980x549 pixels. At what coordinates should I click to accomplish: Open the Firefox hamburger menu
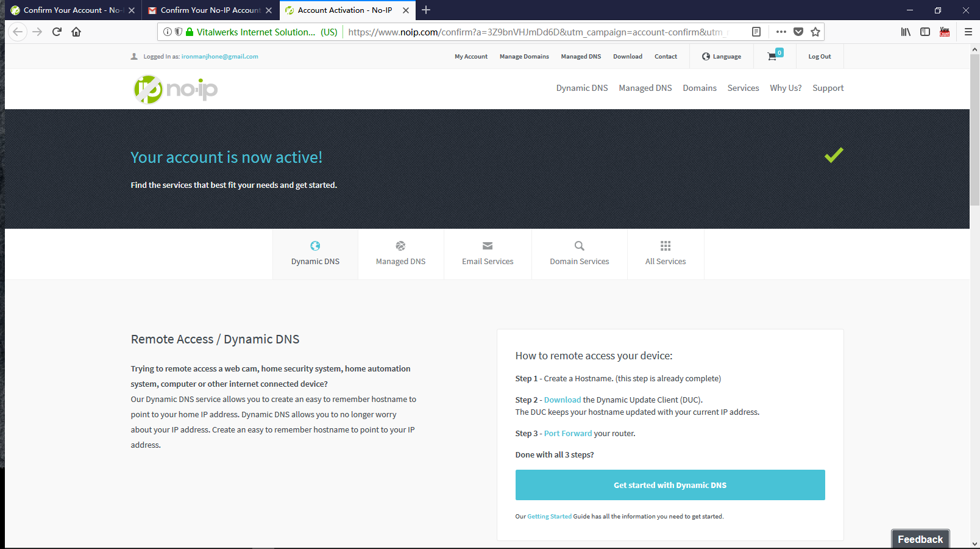968,32
